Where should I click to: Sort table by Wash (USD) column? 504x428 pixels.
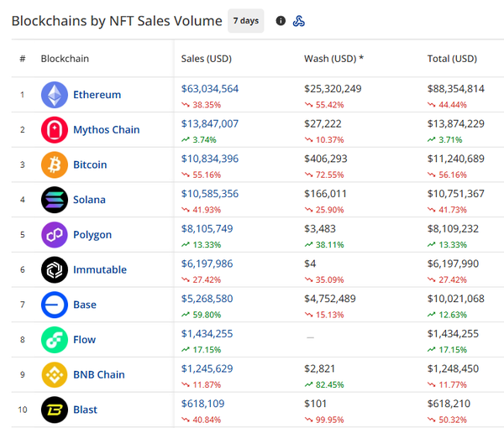tap(333, 59)
